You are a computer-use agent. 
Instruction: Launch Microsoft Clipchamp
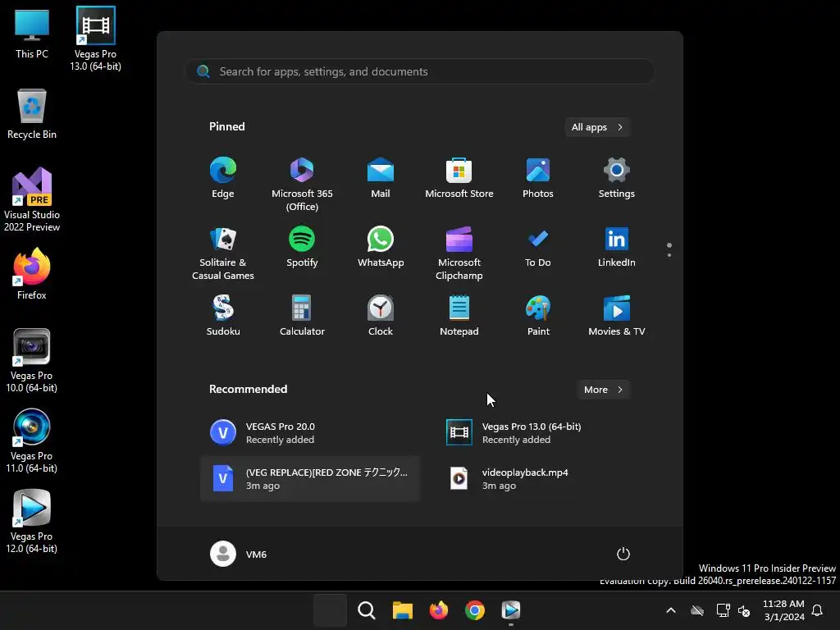click(x=459, y=254)
